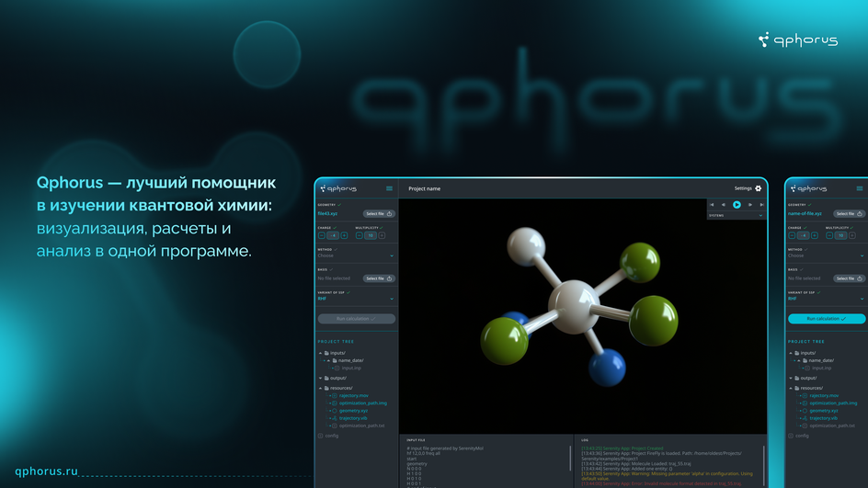Image resolution: width=868 pixels, height=488 pixels.
Task: Collapse the inputs/ folder in right window
Action: pos(791,353)
